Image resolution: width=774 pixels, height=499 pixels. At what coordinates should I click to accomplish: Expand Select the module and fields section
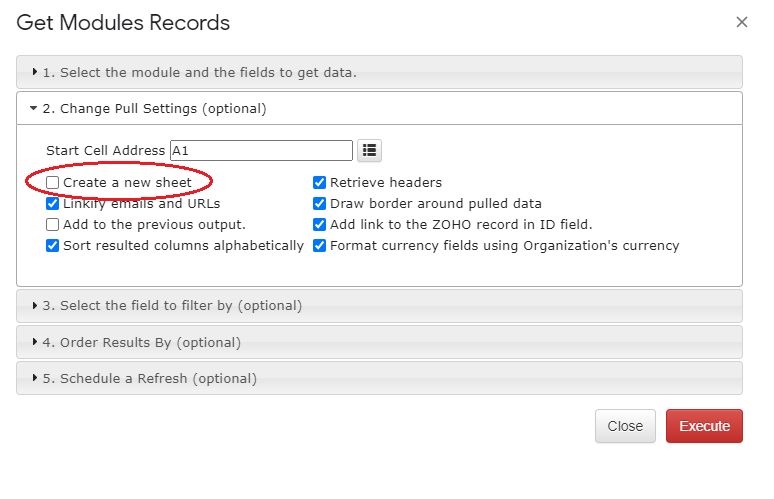click(379, 72)
